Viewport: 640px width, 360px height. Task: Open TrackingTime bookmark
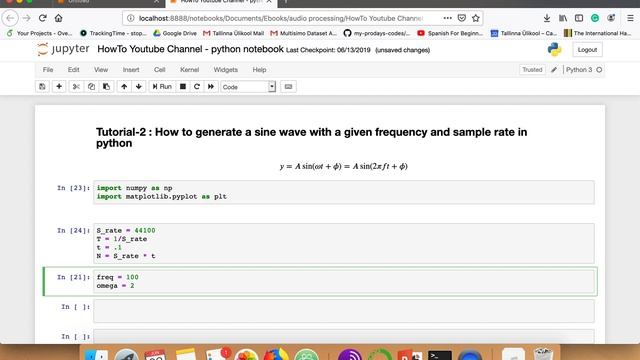tap(113, 33)
